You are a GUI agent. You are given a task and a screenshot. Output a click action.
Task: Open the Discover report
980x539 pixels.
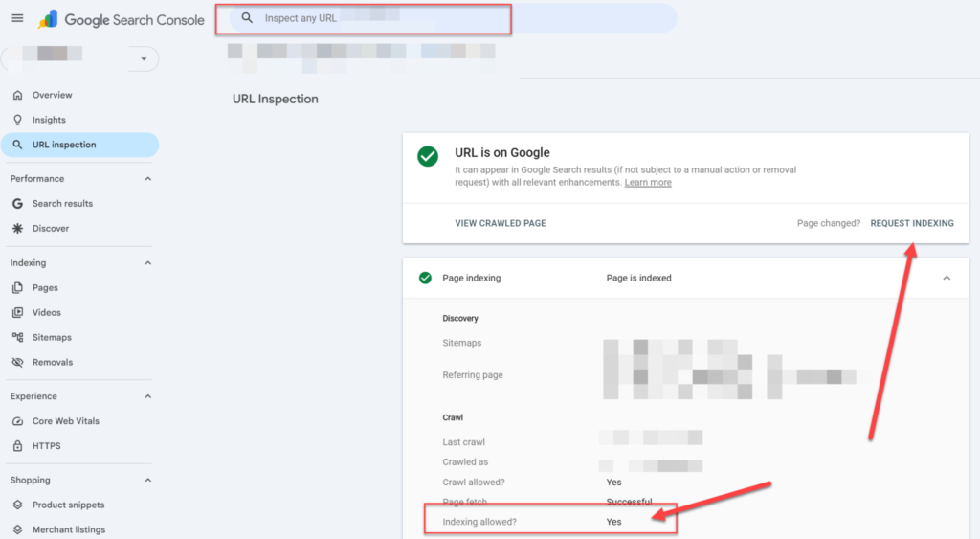pyautogui.click(x=51, y=228)
